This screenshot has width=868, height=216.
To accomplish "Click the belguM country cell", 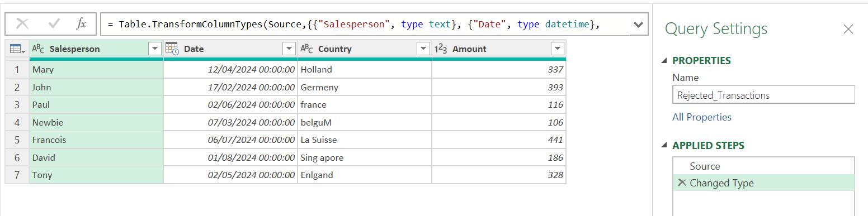I will 365,122.
